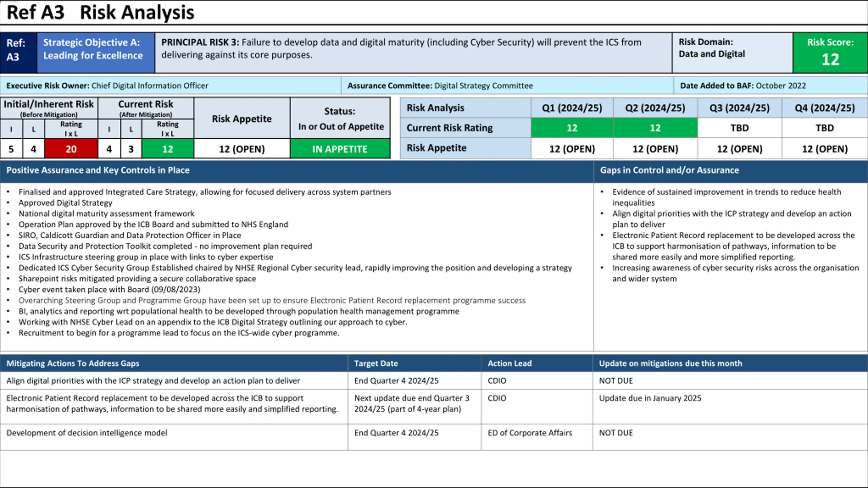This screenshot has width=868, height=488.
Task: Select the red initial rating cell '20'
Action: (71, 149)
